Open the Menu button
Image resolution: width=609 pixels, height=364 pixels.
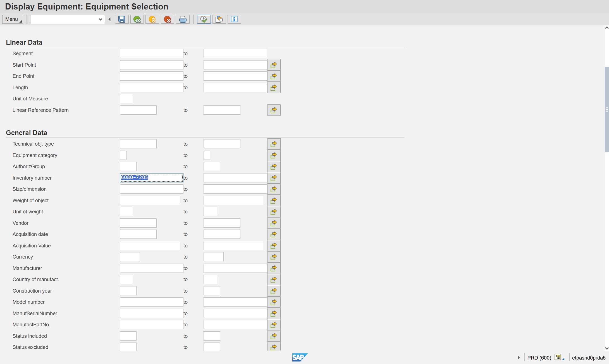tap(13, 19)
